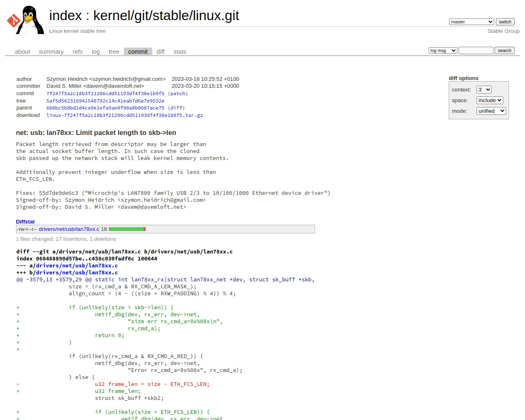Expand the space include dropdown

tap(490, 100)
